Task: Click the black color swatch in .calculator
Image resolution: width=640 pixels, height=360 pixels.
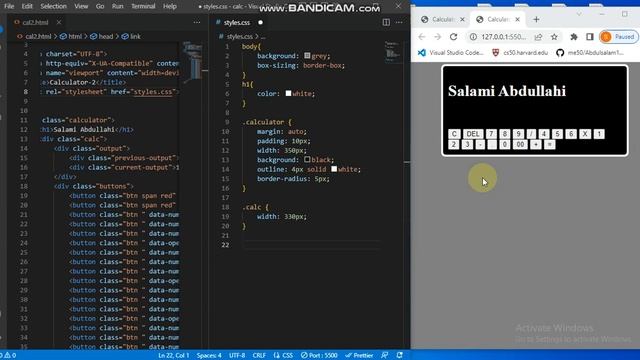Action: [307, 160]
